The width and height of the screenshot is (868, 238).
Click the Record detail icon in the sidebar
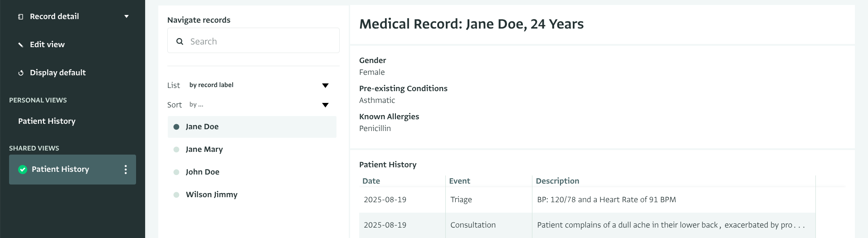point(20,17)
